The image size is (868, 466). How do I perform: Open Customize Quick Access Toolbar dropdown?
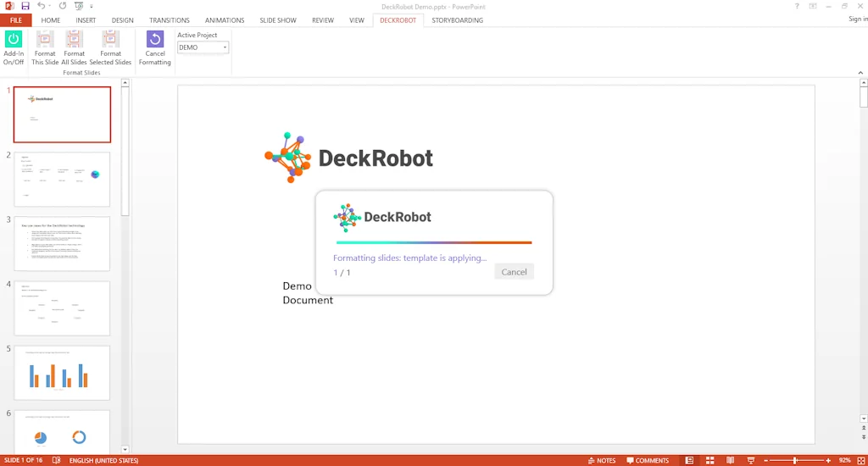92,6
